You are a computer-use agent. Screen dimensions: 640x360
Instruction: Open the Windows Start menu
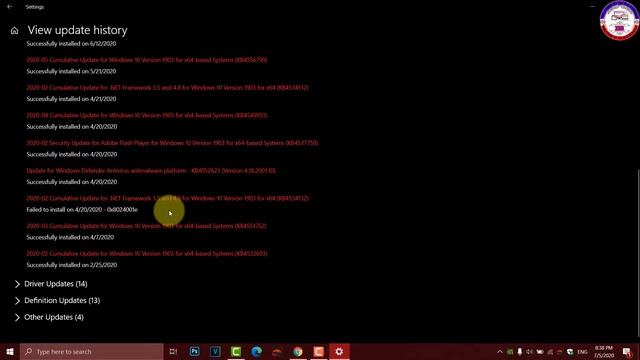tap(10, 351)
